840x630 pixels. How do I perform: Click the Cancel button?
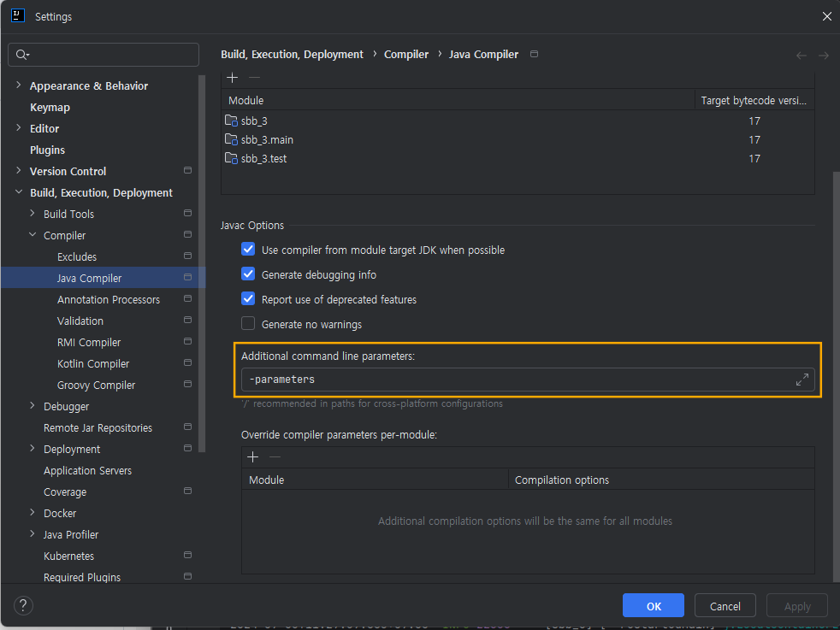(725, 606)
